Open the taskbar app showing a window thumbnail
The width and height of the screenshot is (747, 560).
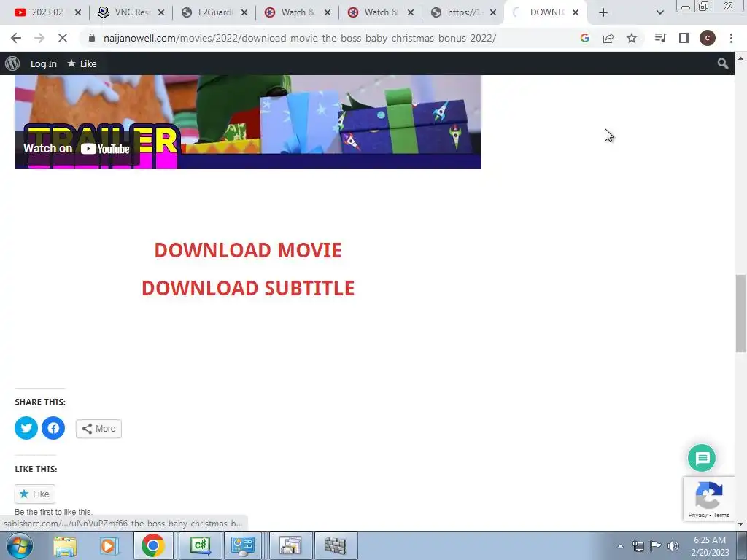(x=290, y=545)
